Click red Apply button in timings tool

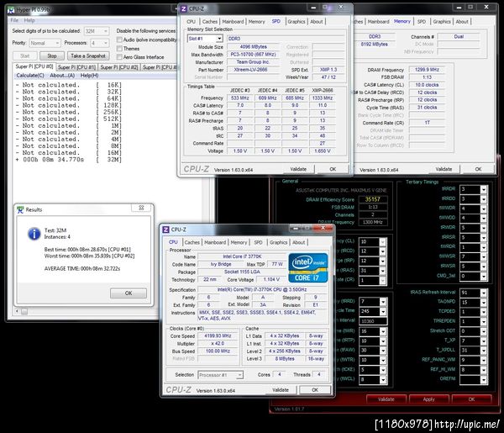click(x=428, y=399)
